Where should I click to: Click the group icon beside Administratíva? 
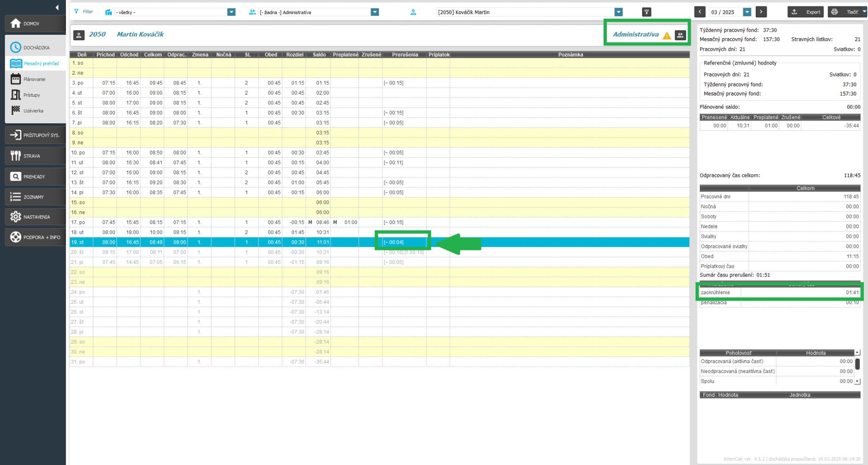click(680, 35)
